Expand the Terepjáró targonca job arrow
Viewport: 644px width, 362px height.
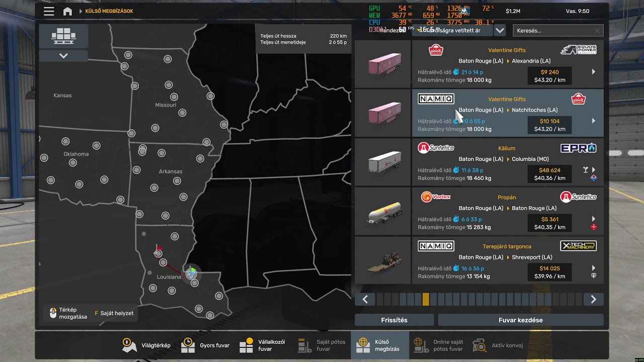click(594, 268)
